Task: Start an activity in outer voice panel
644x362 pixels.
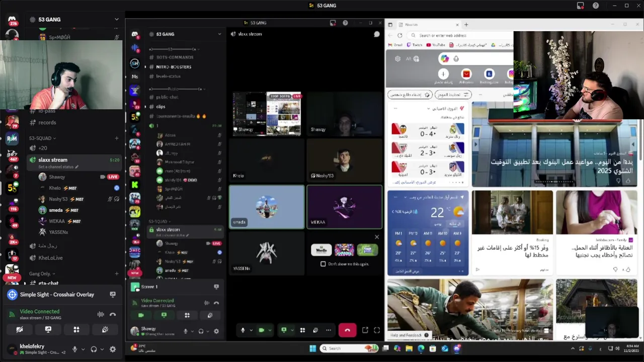Action: pos(76,330)
